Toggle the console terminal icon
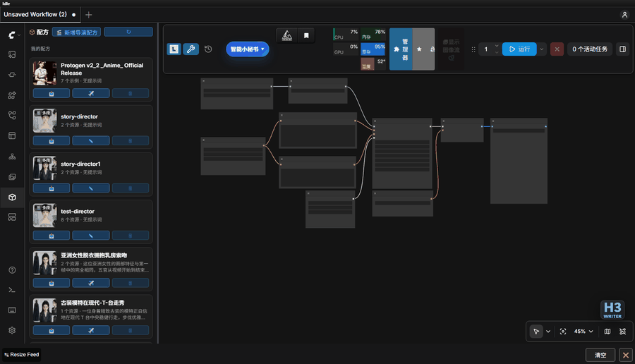Screen dimensions: 635x364 (x=12, y=290)
